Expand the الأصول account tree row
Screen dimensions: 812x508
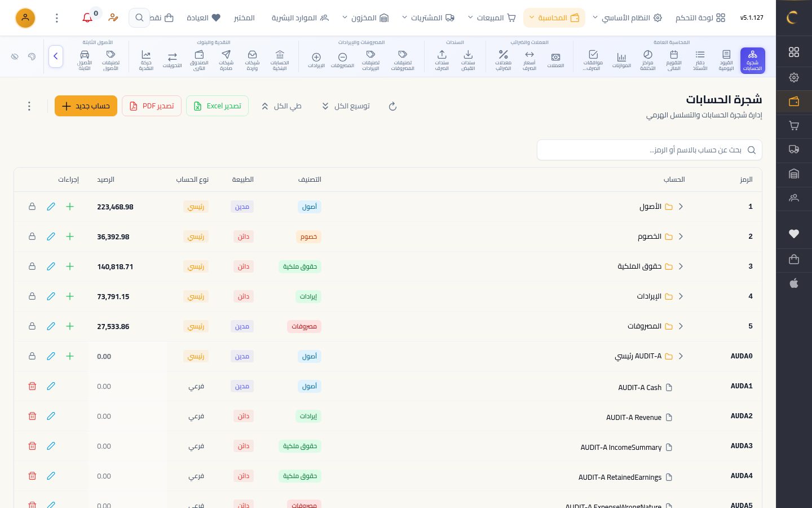681,207
